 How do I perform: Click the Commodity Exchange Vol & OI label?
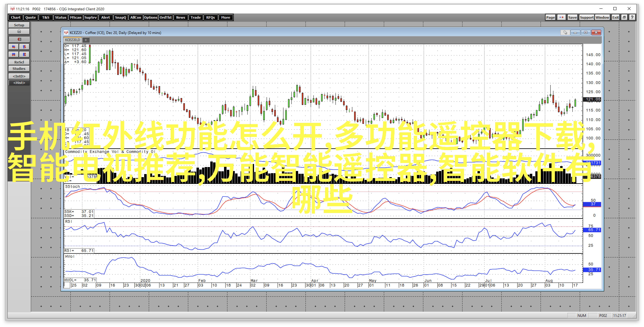coord(110,152)
